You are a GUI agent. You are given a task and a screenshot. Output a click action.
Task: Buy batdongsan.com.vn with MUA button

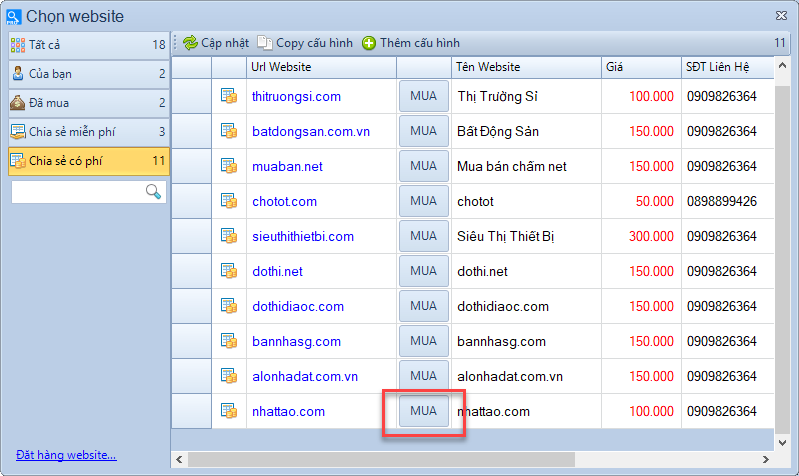[x=423, y=131]
